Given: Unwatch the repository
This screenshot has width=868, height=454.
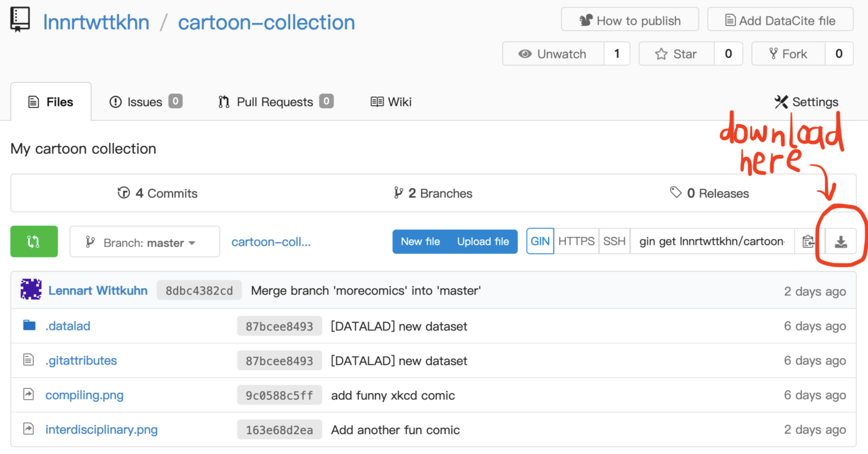Looking at the screenshot, I should (x=553, y=54).
